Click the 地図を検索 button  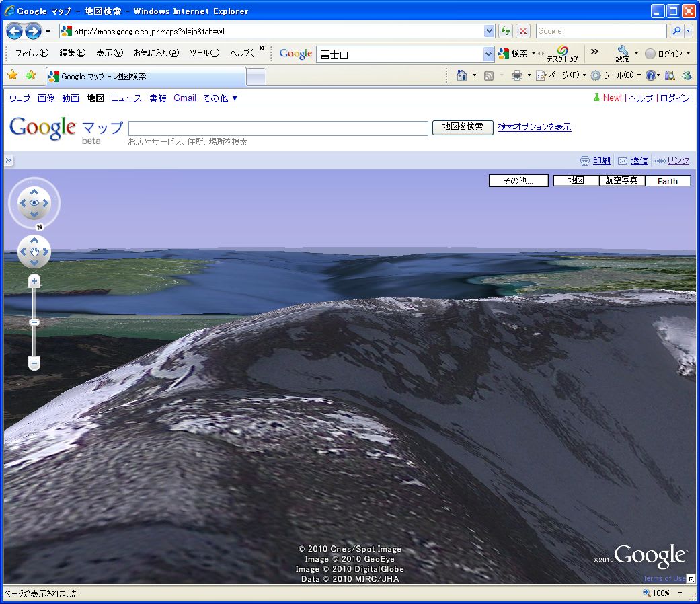463,126
